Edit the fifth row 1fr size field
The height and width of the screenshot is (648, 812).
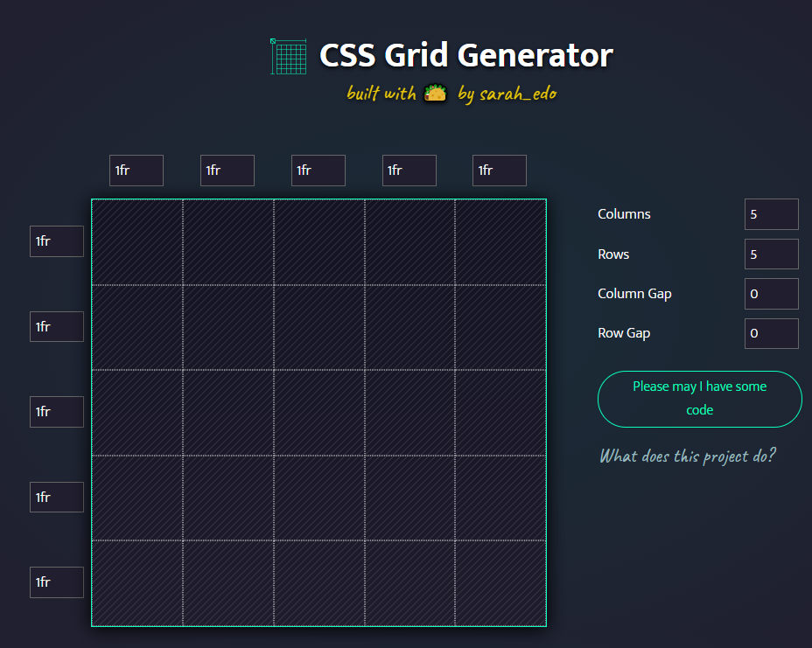point(57,582)
